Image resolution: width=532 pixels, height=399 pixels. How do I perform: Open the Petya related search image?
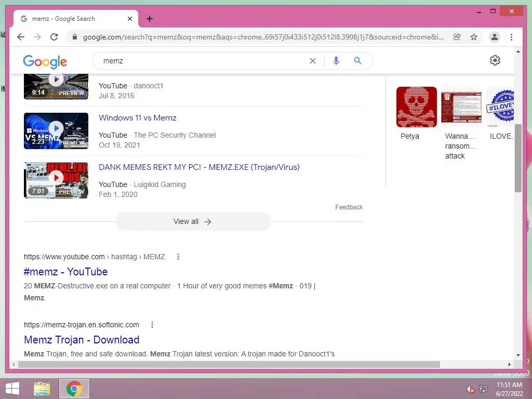[x=416, y=107]
